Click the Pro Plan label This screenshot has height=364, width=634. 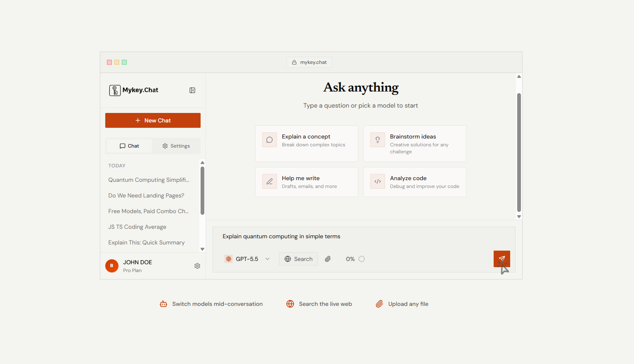point(132,270)
